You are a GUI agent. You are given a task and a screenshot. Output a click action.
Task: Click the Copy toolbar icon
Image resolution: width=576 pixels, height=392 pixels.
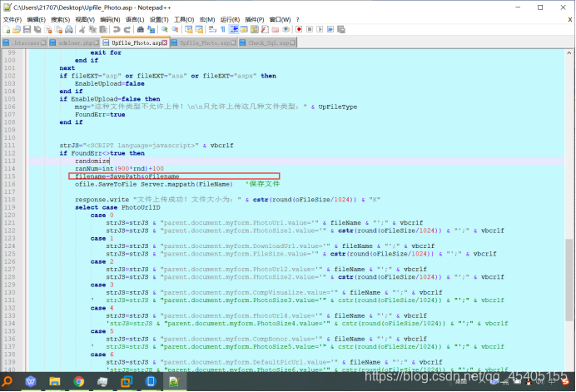click(x=93, y=30)
